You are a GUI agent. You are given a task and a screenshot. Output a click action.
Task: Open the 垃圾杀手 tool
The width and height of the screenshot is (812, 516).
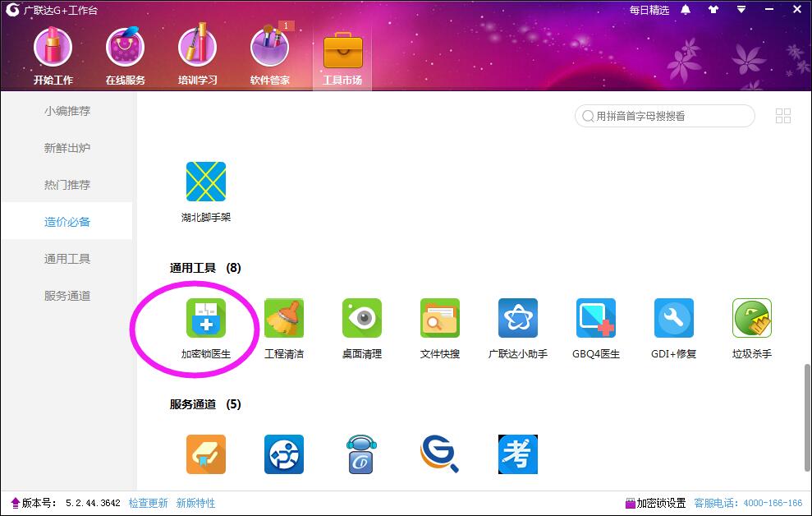pos(752,318)
